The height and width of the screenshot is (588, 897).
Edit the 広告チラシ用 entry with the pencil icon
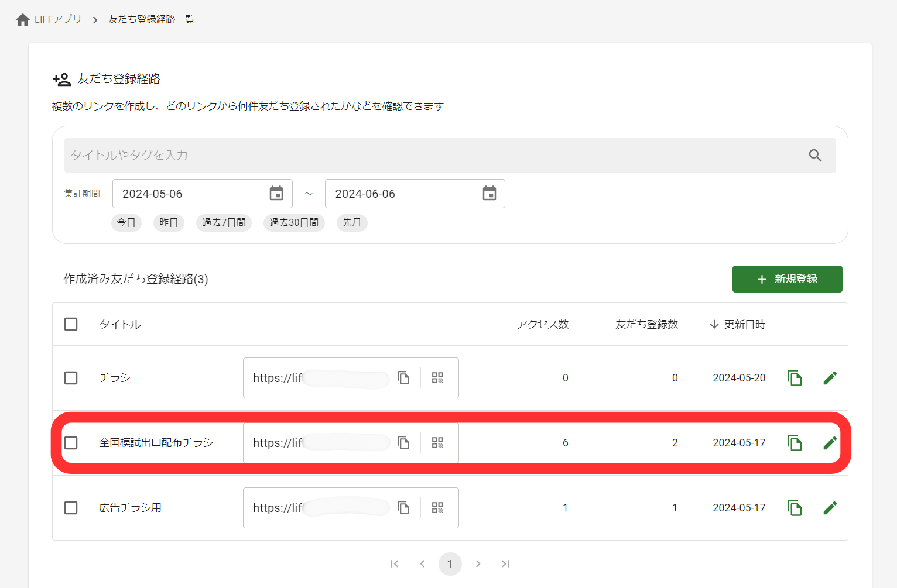830,507
